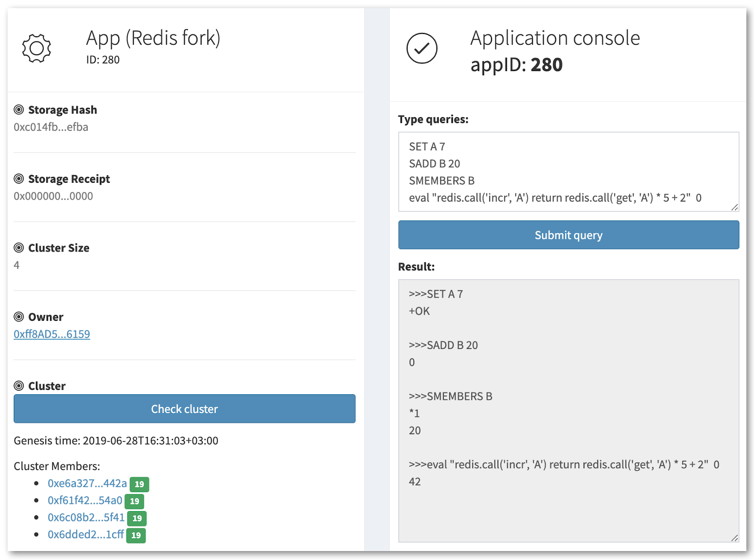
Task: Click the 42 result value
Action: coord(415,481)
